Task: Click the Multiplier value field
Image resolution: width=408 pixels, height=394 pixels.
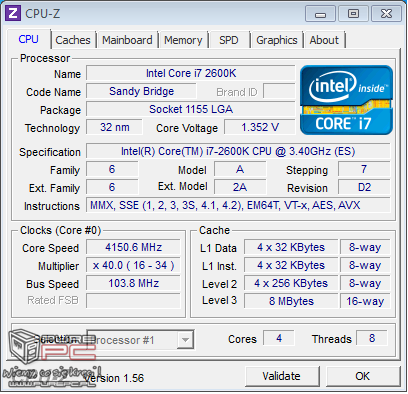Action: tap(133, 265)
